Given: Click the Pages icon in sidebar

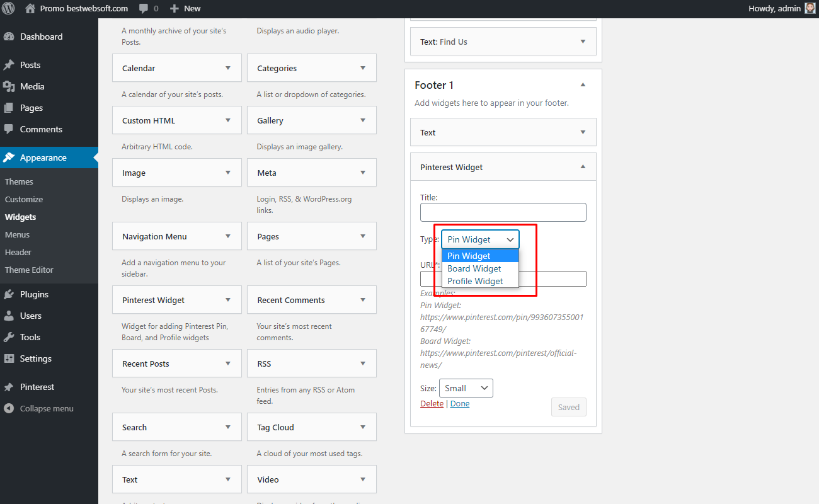Looking at the screenshot, I should [9, 108].
